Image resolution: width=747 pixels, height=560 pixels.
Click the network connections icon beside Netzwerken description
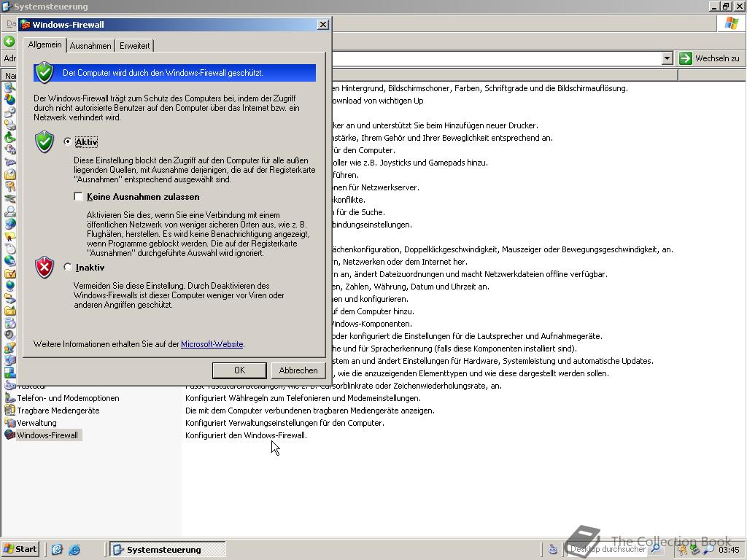pos(9,261)
